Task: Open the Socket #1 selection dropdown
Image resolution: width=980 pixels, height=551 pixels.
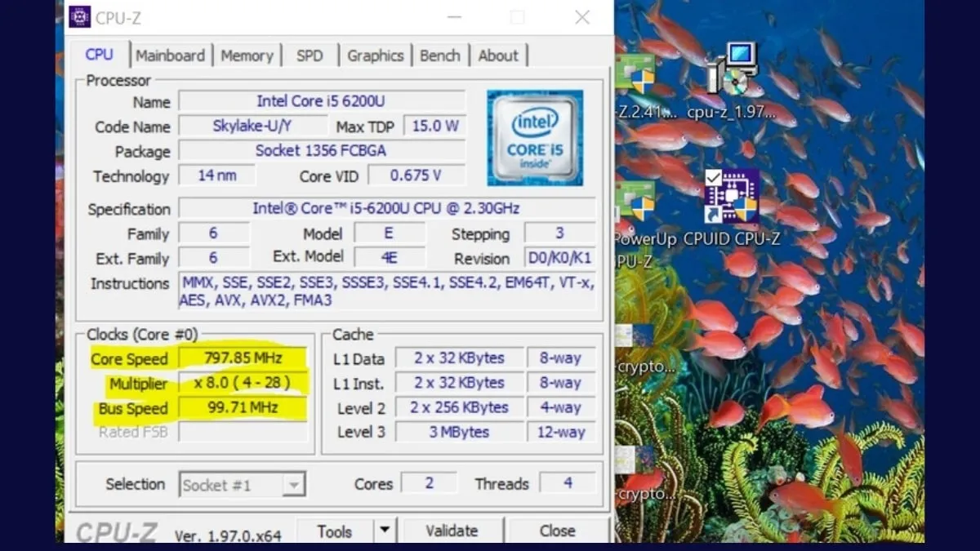Action: [x=294, y=484]
